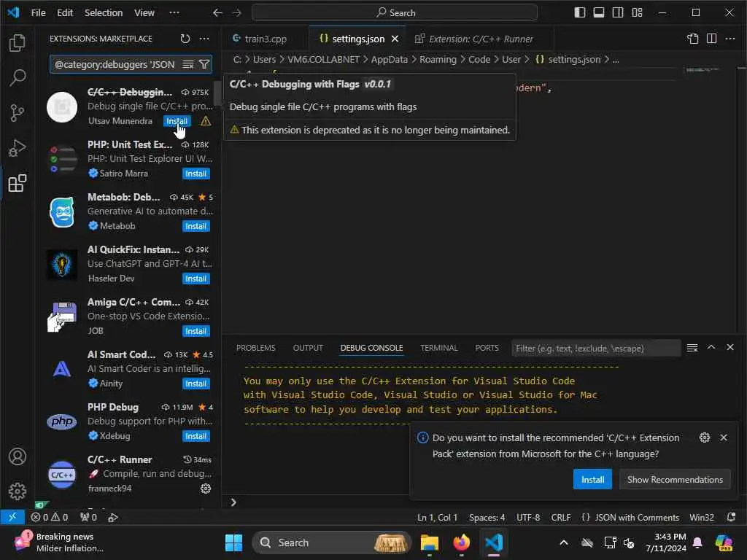
Task: Open Firefox from the taskbar
Action: (461, 542)
